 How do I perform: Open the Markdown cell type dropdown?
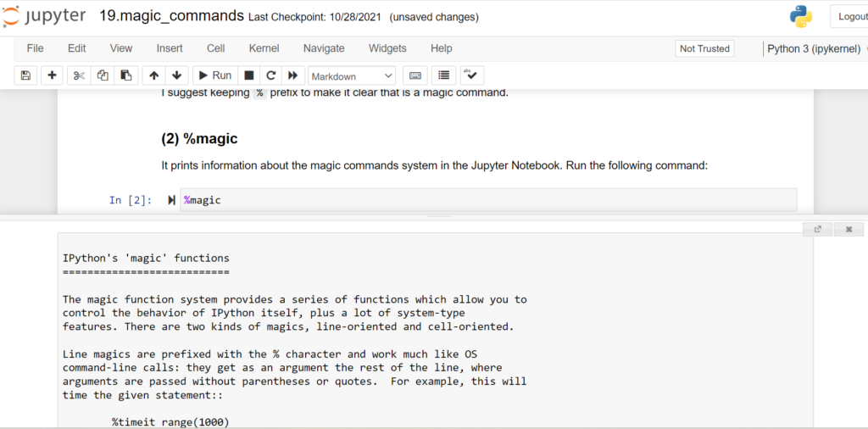point(352,75)
